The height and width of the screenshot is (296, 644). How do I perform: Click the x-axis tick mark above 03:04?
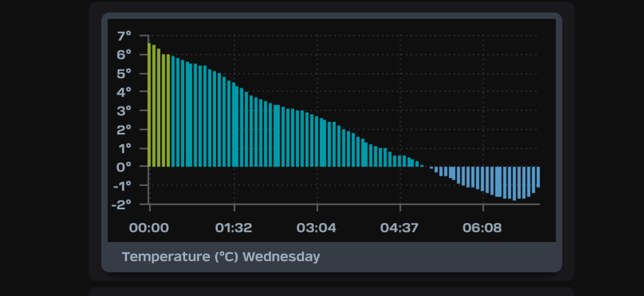click(317, 208)
